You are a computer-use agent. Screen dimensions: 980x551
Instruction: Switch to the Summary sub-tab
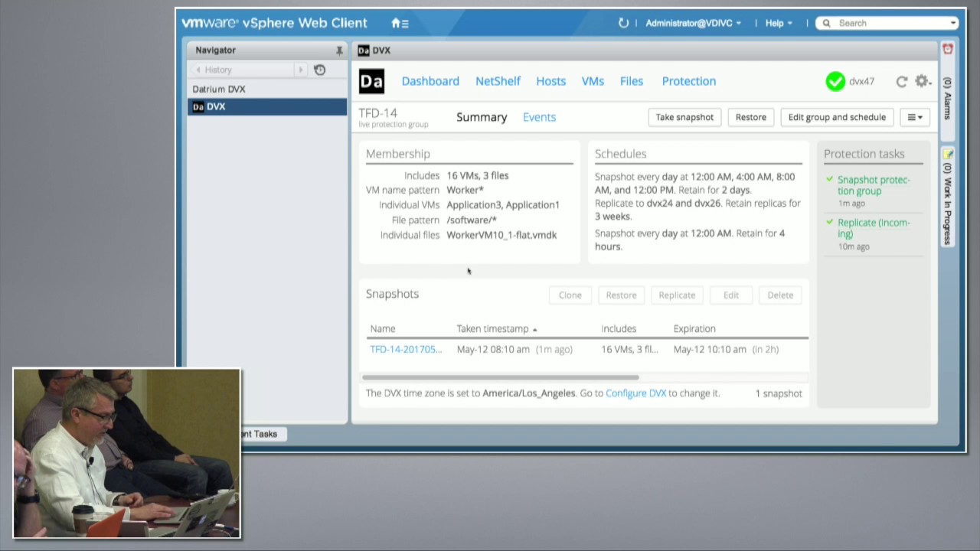(482, 117)
